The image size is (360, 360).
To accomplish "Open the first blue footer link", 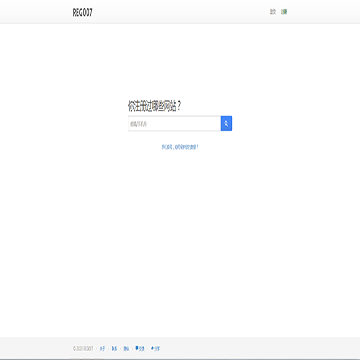I will coord(102,349).
